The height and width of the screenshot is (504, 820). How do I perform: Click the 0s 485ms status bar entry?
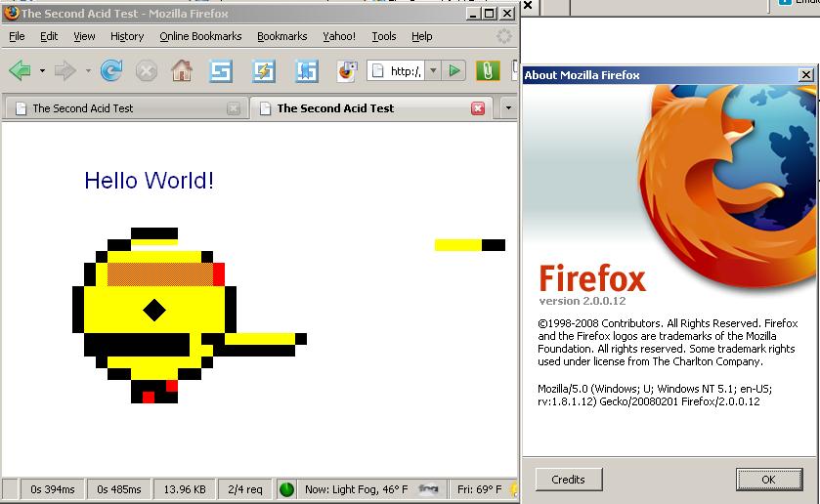click(118, 489)
